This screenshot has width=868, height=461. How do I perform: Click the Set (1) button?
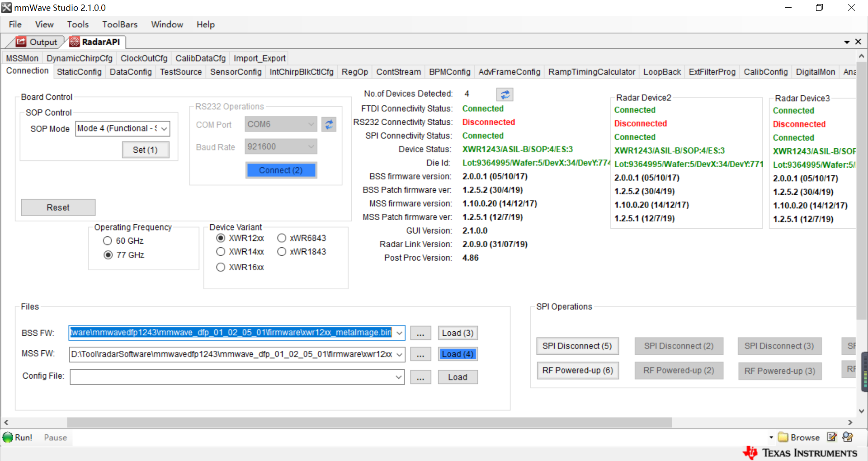coord(146,150)
